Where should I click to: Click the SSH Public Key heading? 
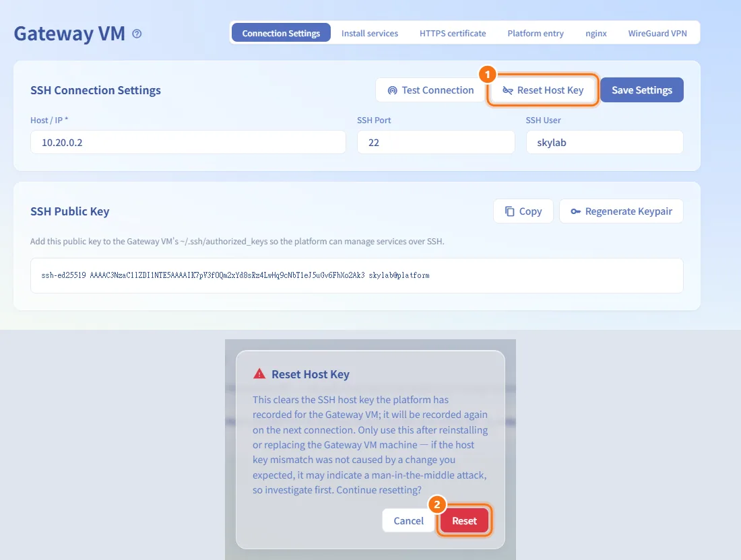pyautogui.click(x=70, y=211)
